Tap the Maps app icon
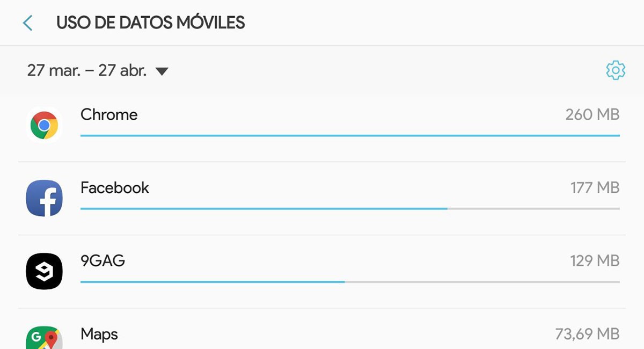Image resolution: width=644 pixels, height=349 pixels. click(44, 337)
